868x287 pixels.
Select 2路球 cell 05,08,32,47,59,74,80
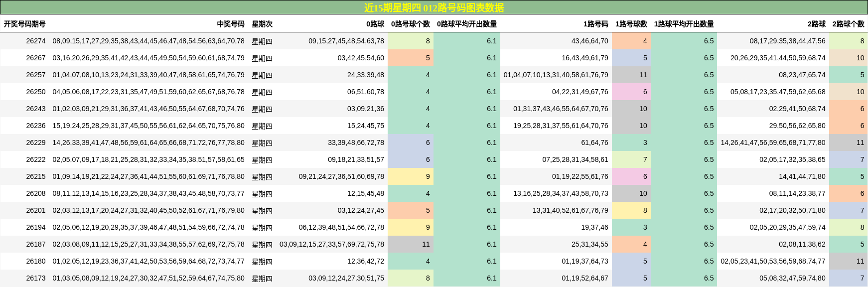pos(793,278)
